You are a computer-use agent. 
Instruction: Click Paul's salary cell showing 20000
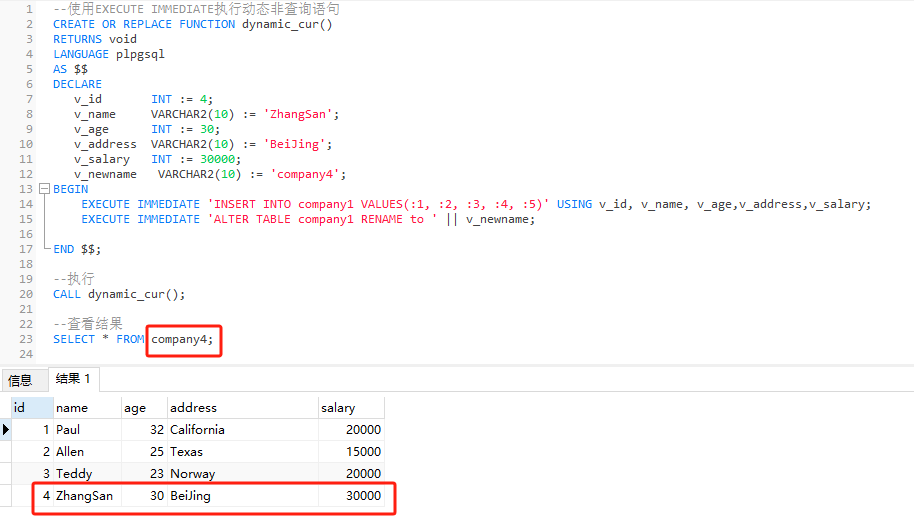click(x=351, y=430)
